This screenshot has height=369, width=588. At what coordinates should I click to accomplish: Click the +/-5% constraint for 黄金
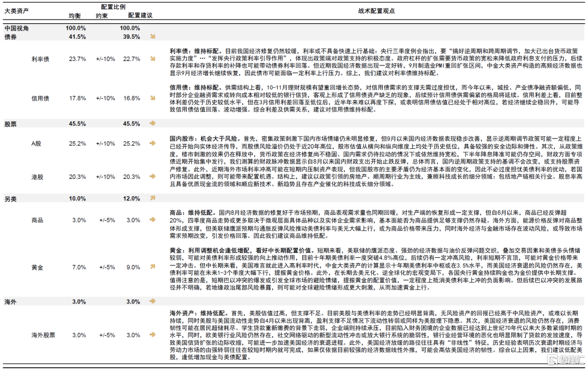pyautogui.click(x=107, y=267)
